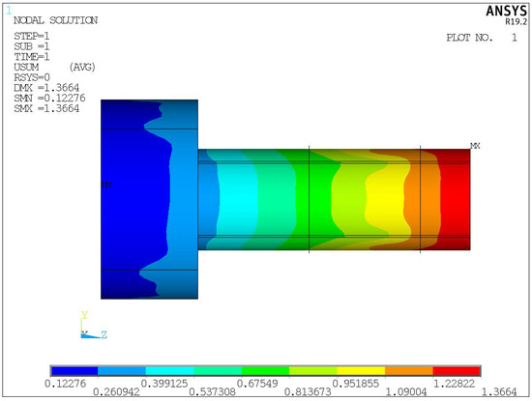
Task: Click the MN minimum marker on model
Action: (x=106, y=185)
